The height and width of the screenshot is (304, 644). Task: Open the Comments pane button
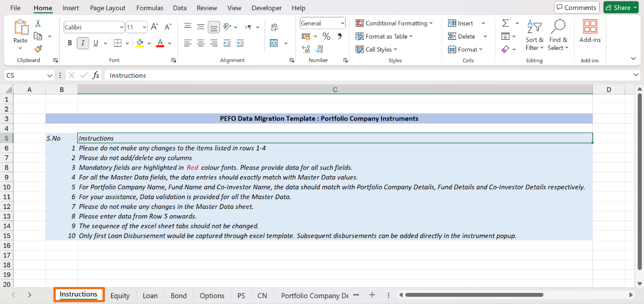576,7
